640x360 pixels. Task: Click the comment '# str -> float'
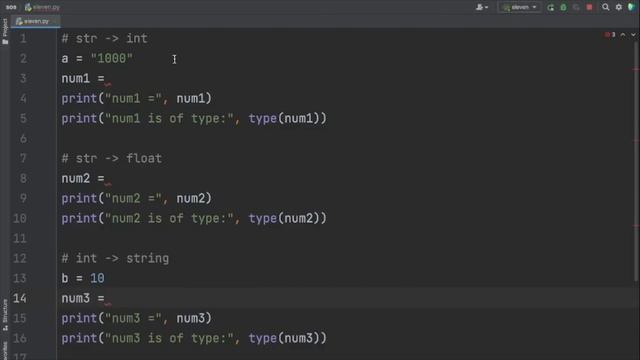click(111, 159)
